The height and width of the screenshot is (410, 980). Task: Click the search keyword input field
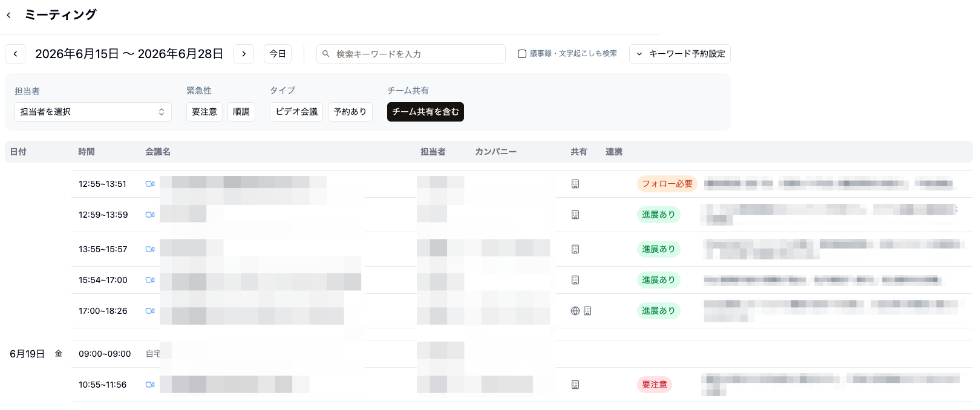[x=411, y=54]
